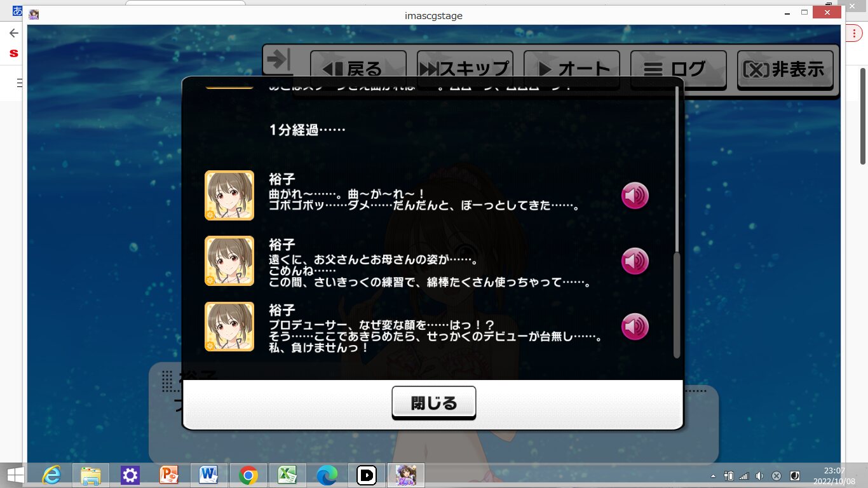The height and width of the screenshot is (488, 868).
Task: Click the line "曲がれ～……。曲～が～れ～！"
Action: coord(348,194)
